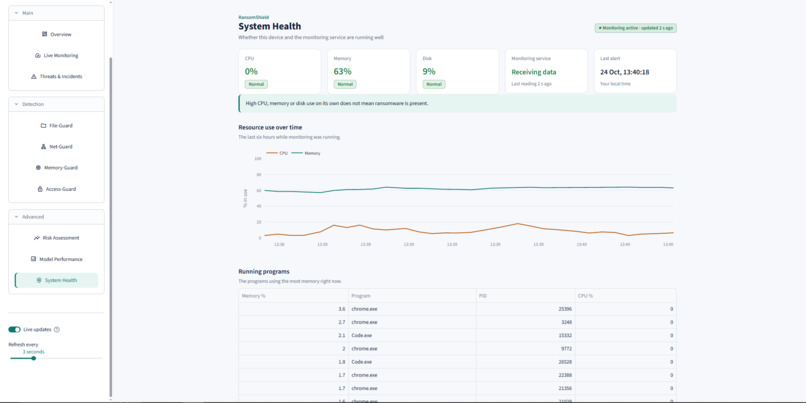Image resolution: width=806 pixels, height=403 pixels.
Task: Collapse the Main section
Action: (x=57, y=13)
